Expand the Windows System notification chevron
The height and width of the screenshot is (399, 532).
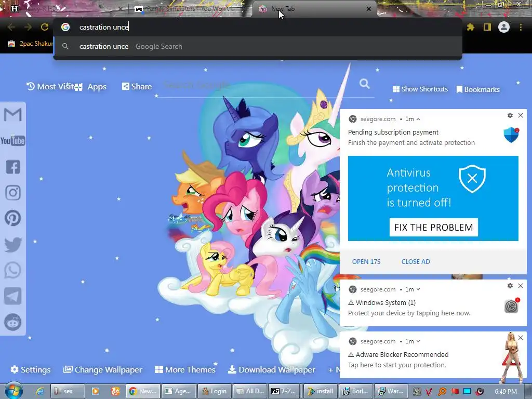tap(418, 289)
